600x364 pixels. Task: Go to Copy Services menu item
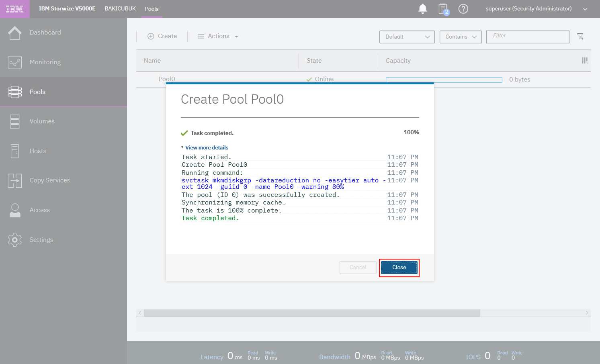pos(50,180)
